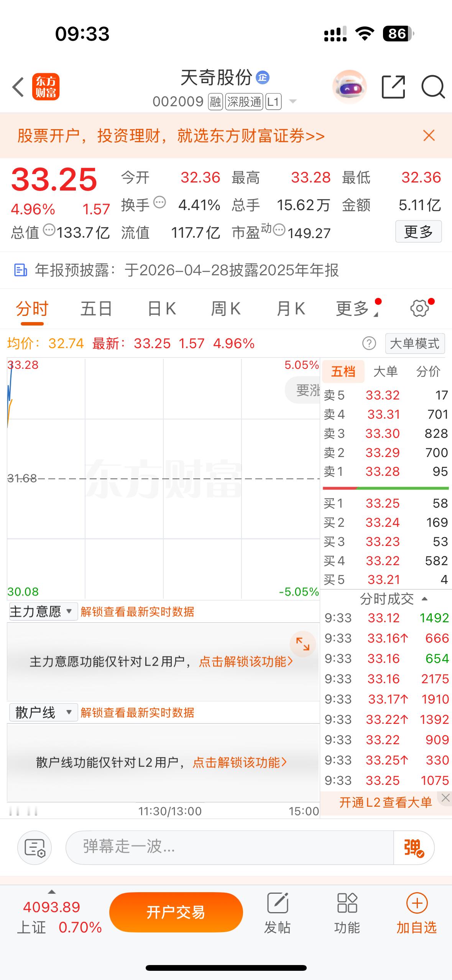Screen dimensions: 452x980
Task: Open the robot assistant avatar
Action: tap(349, 87)
